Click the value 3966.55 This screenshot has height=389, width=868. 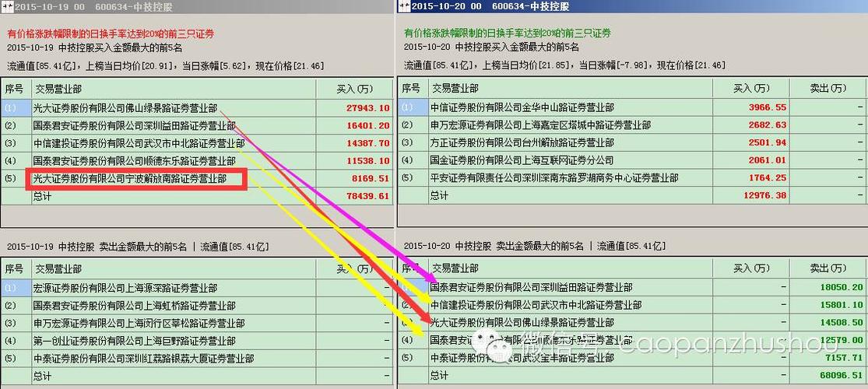(x=768, y=108)
